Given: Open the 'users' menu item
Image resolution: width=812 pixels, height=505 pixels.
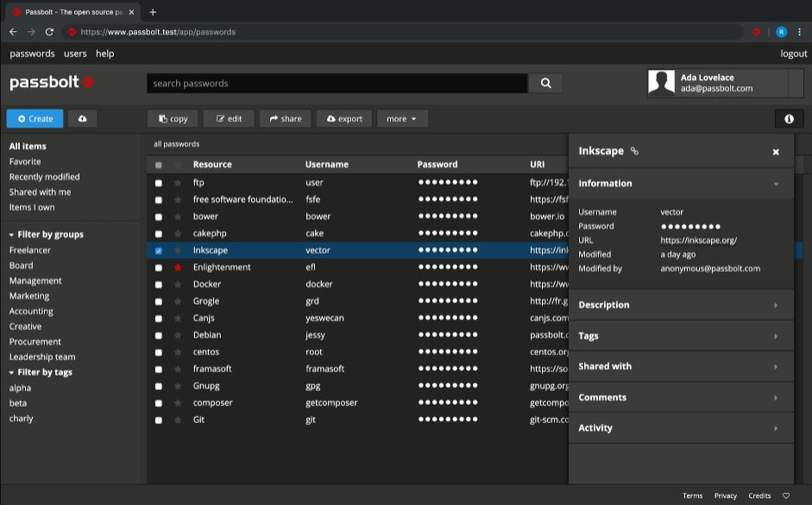Looking at the screenshot, I should click(x=75, y=54).
